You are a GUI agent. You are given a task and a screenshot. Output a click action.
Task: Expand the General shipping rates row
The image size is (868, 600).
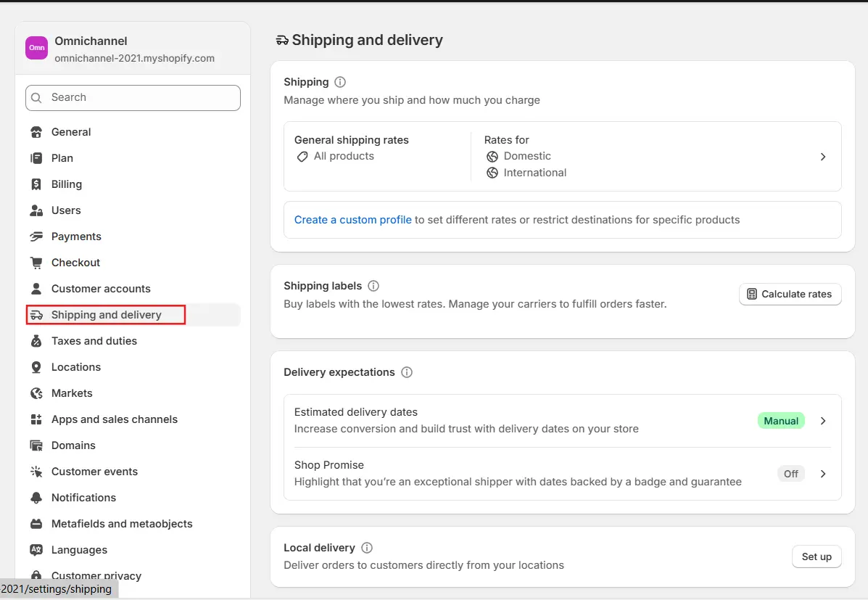click(823, 156)
